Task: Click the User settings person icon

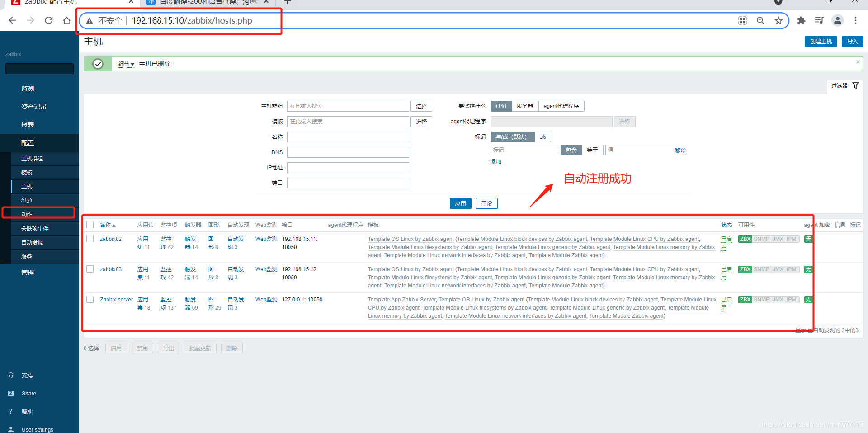Action: pyautogui.click(x=11, y=429)
